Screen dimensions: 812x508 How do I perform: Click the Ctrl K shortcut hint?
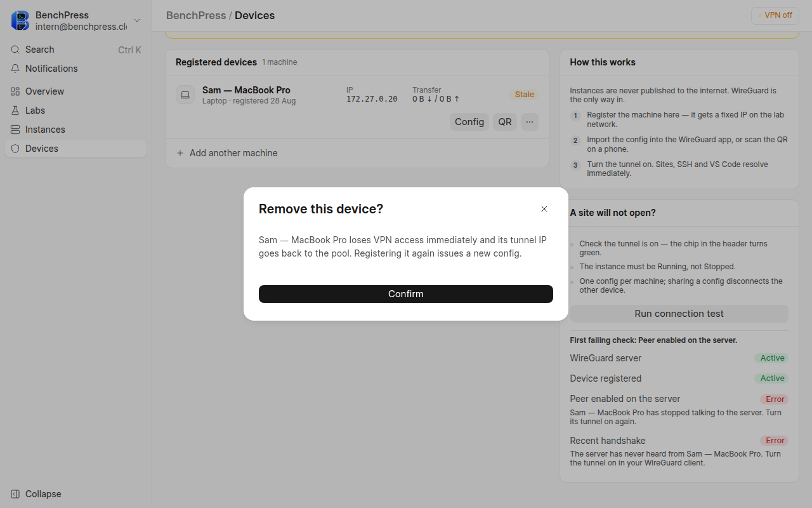coord(129,50)
